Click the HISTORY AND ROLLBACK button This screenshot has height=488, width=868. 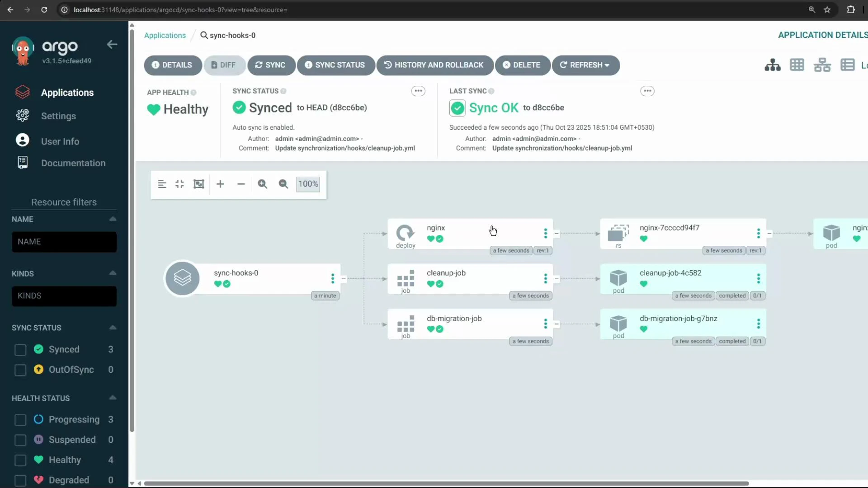(x=434, y=65)
